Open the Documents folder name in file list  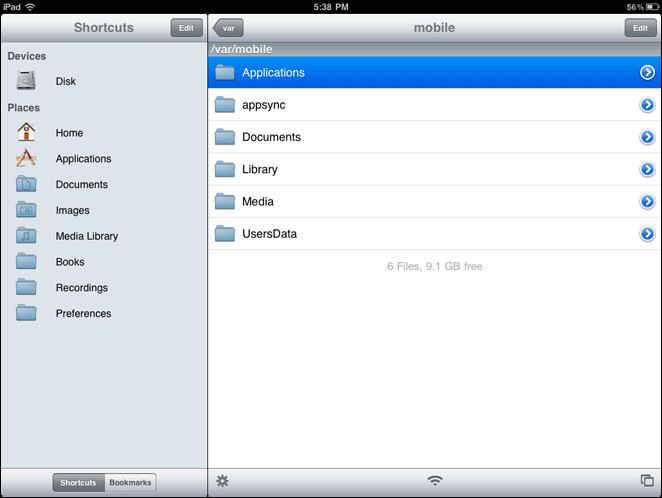(x=271, y=137)
